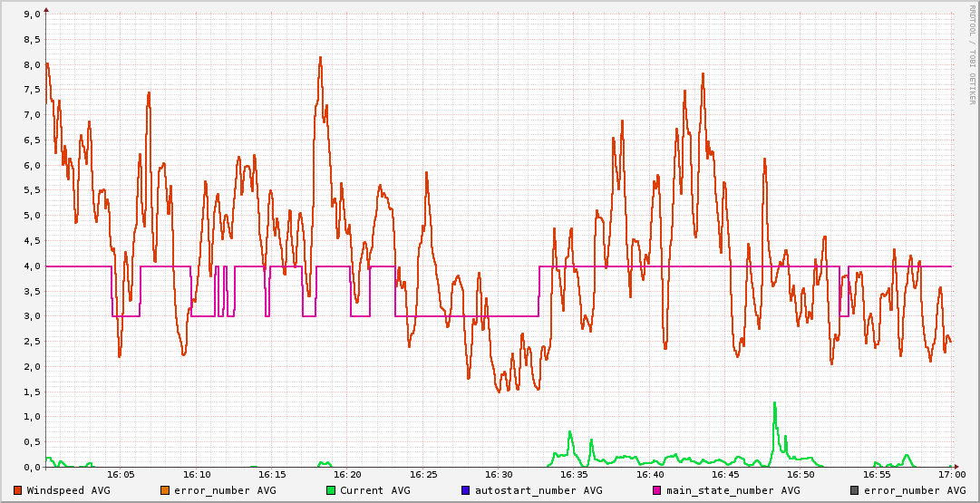Viewport: 980px width, 503px height.
Task: Click the 9,0 value on the y-axis
Action: tap(31, 15)
